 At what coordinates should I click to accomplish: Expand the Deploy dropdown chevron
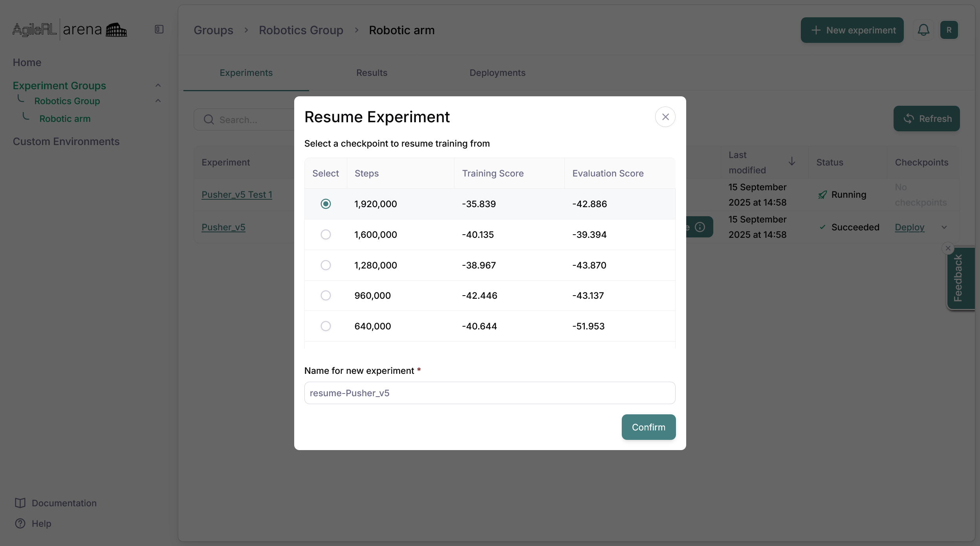click(x=944, y=227)
